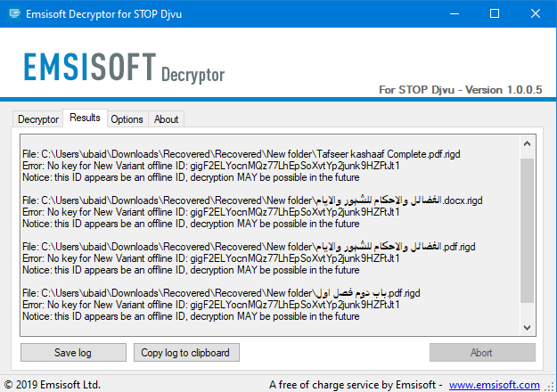Open the Options tab
The height and width of the screenshot is (392, 557).
pos(127,119)
